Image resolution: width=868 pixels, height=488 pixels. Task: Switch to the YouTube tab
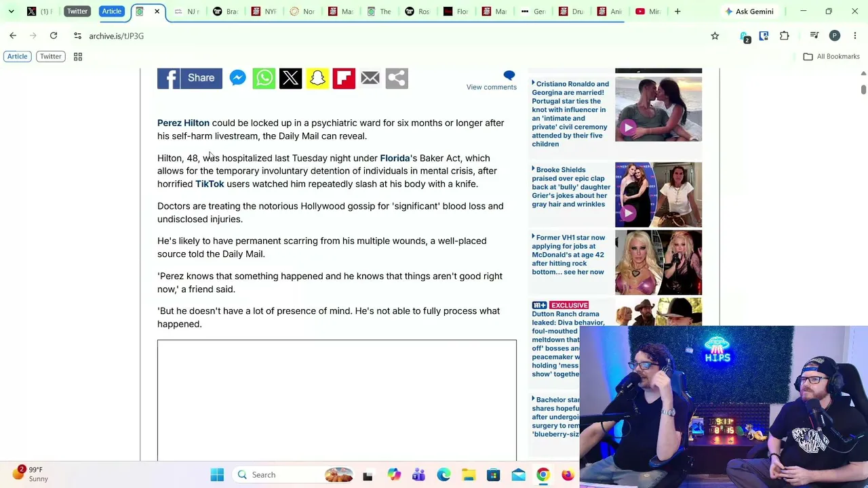pyautogui.click(x=648, y=12)
